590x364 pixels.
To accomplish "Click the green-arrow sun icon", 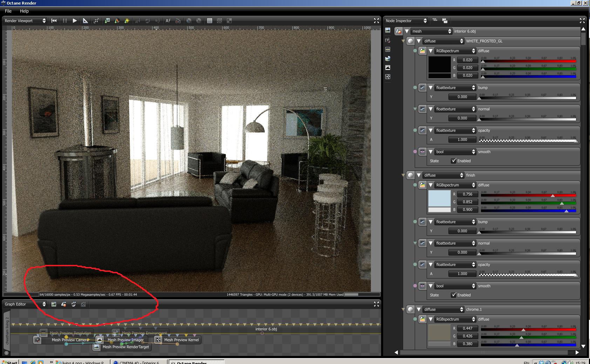I will point(127,21).
